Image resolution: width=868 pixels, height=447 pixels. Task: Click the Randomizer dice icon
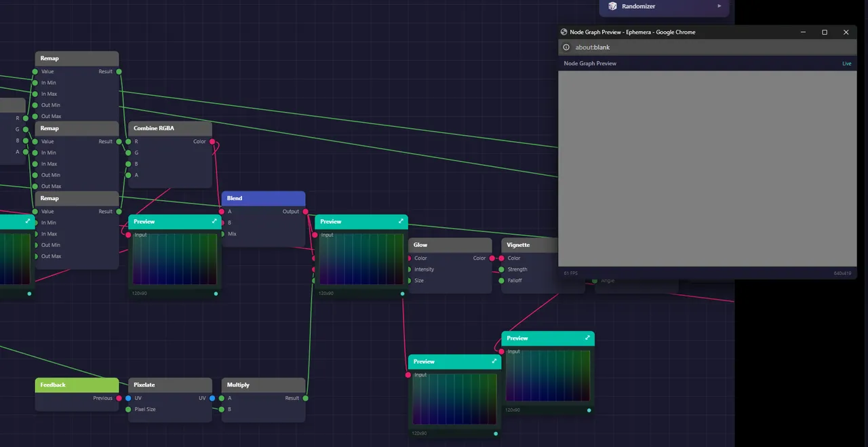[612, 6]
